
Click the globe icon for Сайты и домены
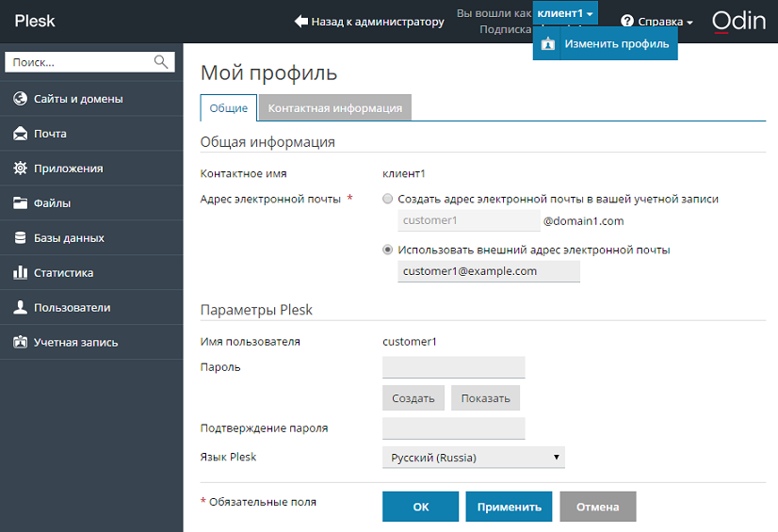pos(21,99)
